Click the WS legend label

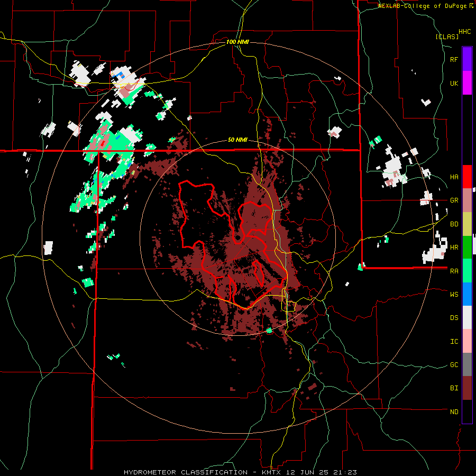point(454,294)
